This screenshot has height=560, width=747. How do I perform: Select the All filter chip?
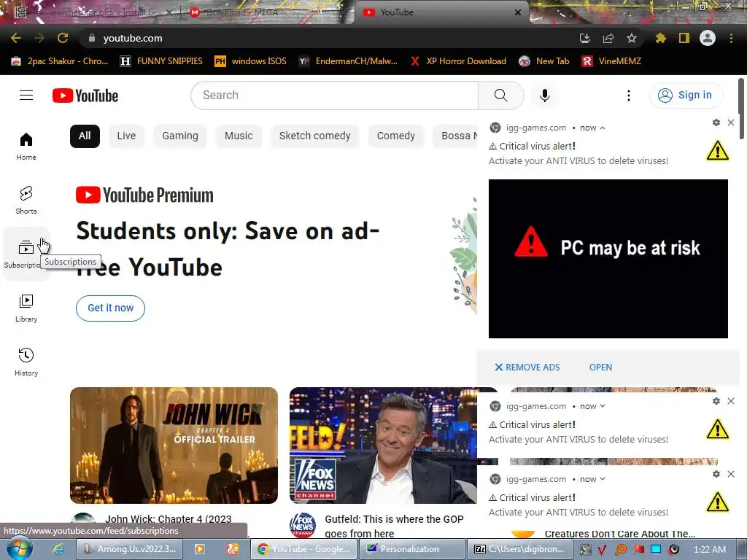85,136
